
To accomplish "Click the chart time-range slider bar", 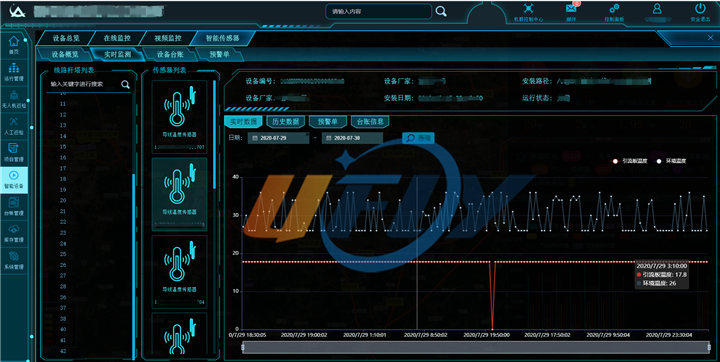I will (476, 347).
